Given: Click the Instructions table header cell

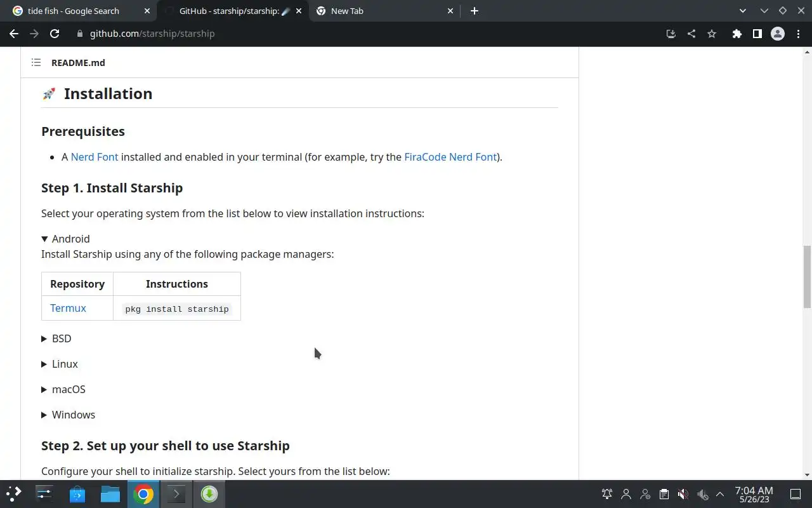Looking at the screenshot, I should coord(177,284).
